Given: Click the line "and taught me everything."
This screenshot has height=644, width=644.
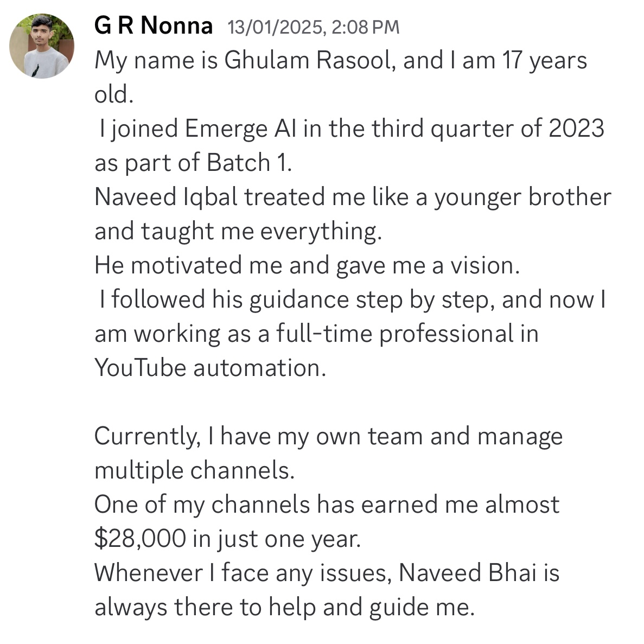Looking at the screenshot, I should 238,231.
